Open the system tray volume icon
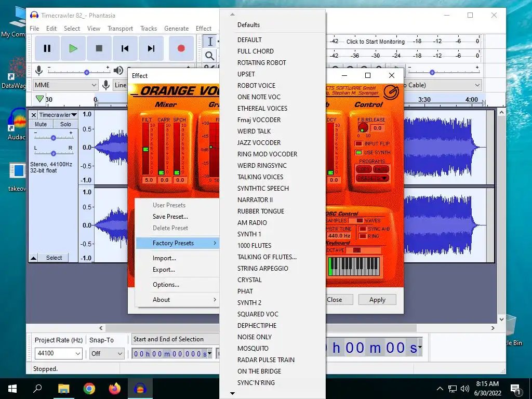532x399 pixels. [x=465, y=389]
